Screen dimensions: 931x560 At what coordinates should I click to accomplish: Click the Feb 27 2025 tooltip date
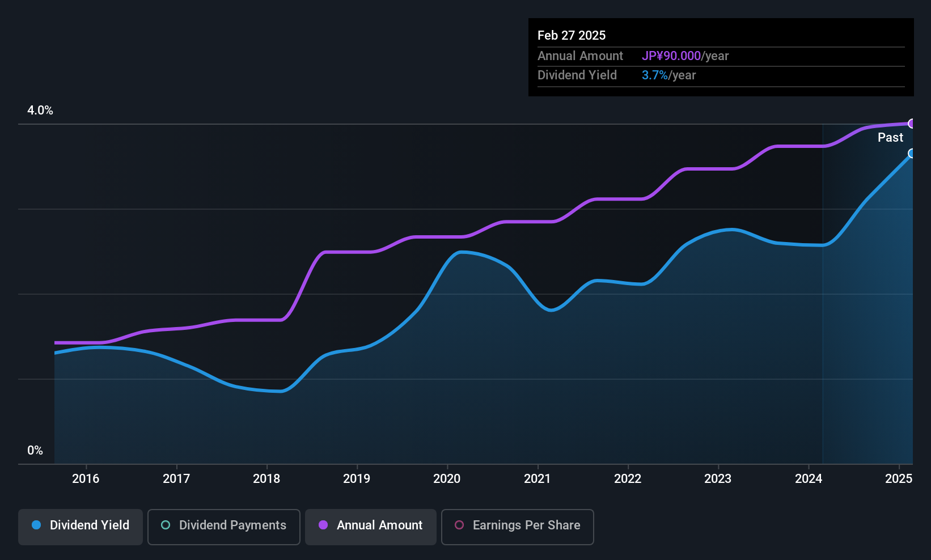[x=572, y=35]
